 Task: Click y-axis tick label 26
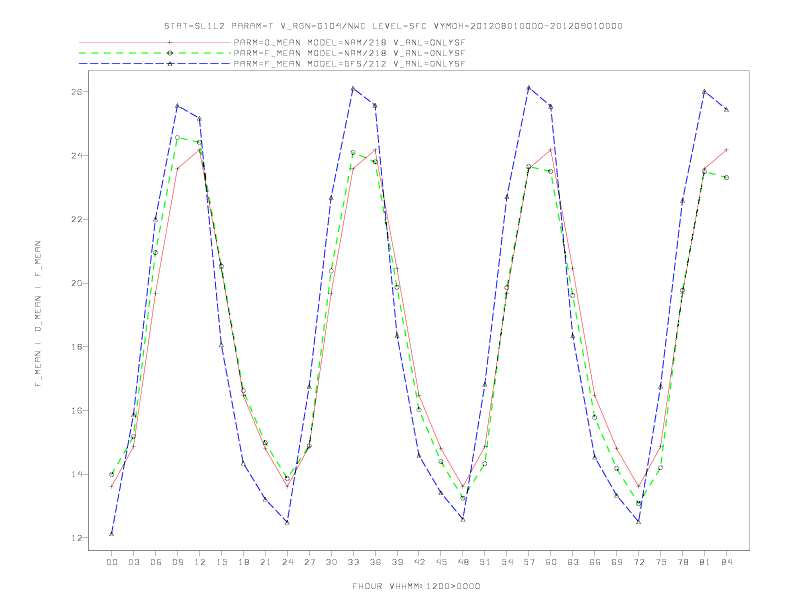(77, 92)
